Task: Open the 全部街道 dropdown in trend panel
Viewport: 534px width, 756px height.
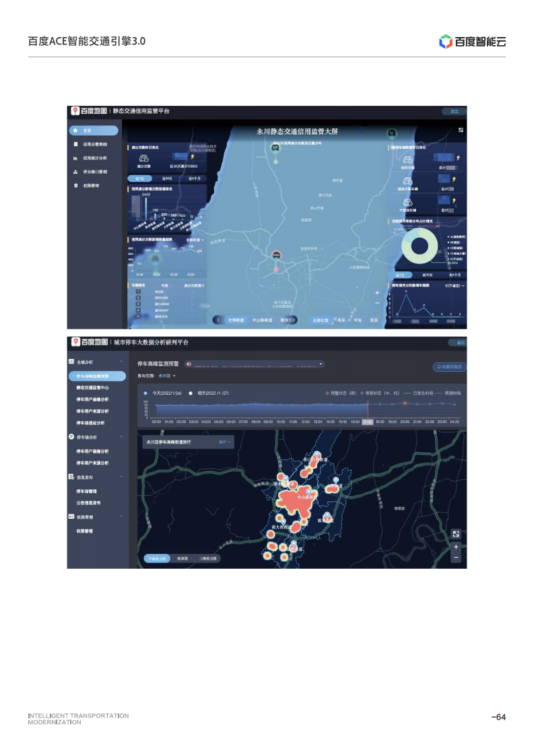Action: click(x=195, y=239)
